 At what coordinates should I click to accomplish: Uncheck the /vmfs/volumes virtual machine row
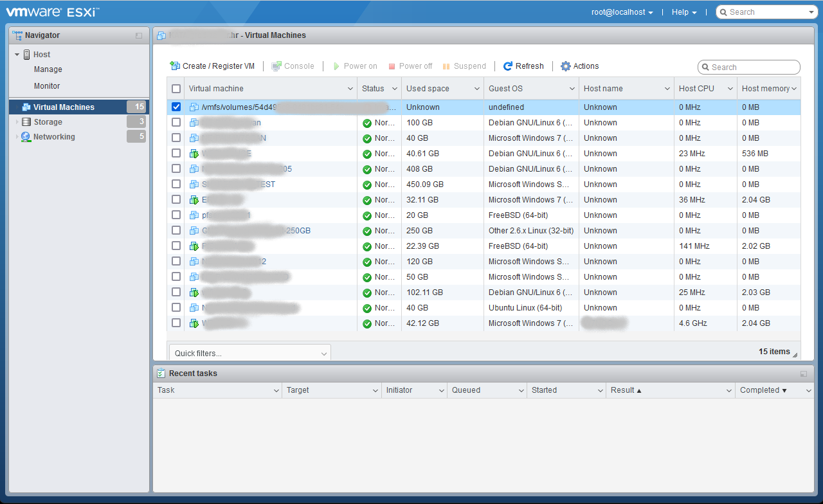[x=176, y=107]
